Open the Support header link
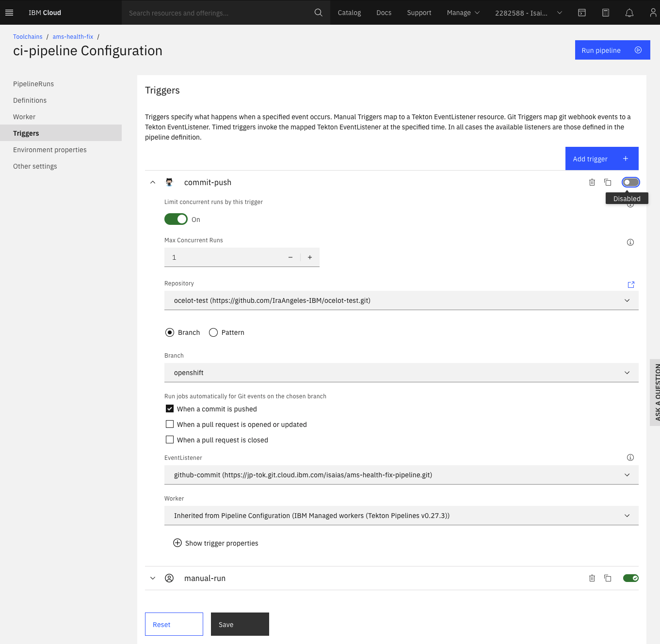This screenshot has width=660, height=644. [419, 13]
